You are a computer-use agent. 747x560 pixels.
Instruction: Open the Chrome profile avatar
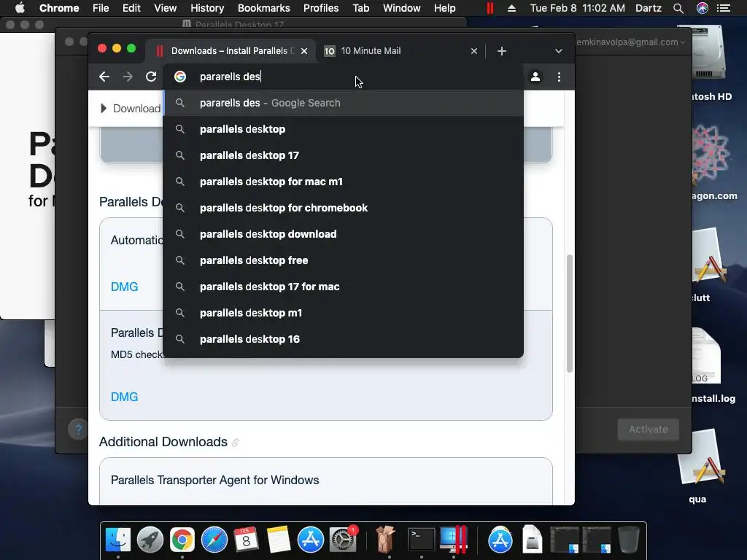pos(535,77)
